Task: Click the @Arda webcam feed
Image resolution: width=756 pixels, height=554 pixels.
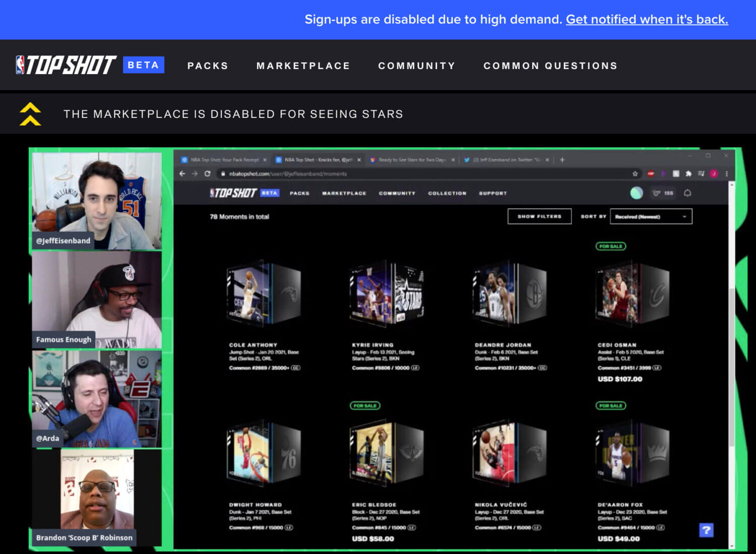Action: (x=97, y=399)
